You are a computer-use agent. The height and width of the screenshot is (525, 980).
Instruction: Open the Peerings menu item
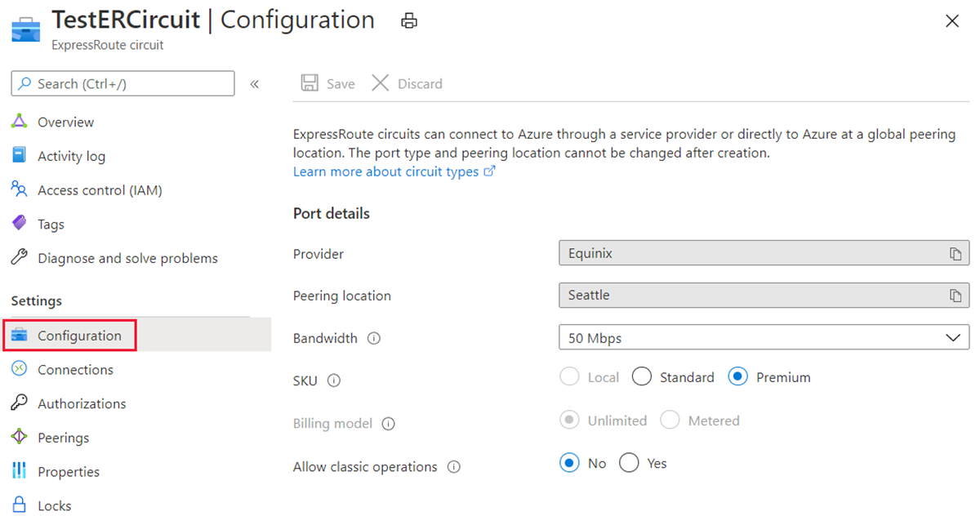click(x=63, y=438)
